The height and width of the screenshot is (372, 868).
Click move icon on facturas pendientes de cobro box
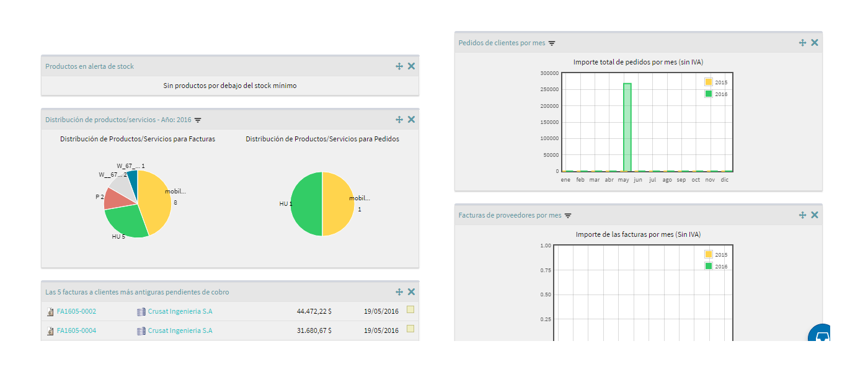(x=399, y=292)
